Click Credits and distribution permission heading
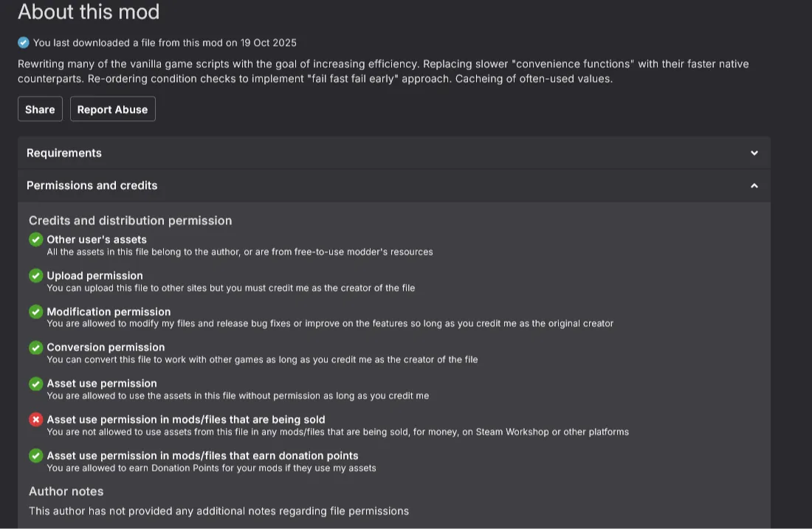The height and width of the screenshot is (529, 812). click(x=131, y=221)
